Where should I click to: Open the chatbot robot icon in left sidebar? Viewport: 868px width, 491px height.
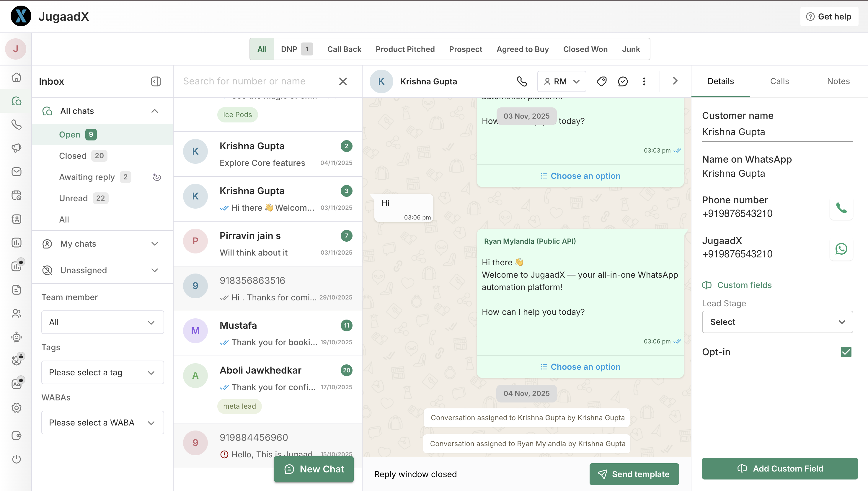click(16, 337)
